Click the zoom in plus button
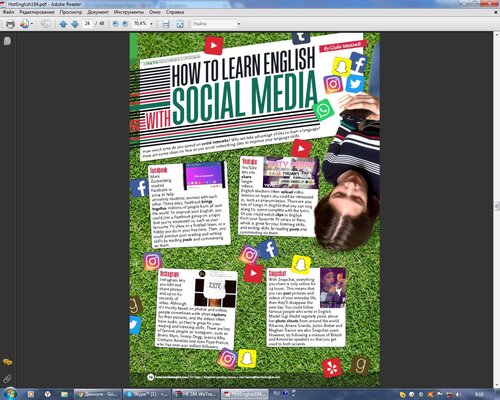 125,24
